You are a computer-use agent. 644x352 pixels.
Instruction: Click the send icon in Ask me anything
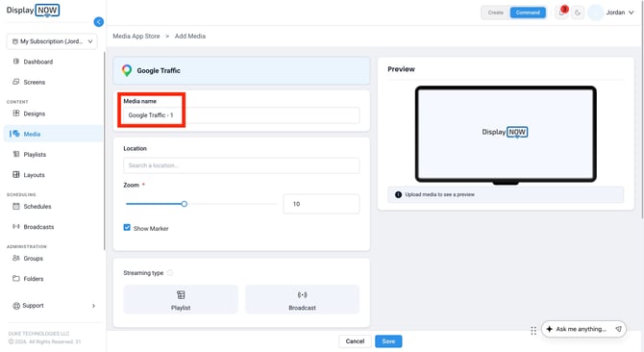click(x=618, y=329)
